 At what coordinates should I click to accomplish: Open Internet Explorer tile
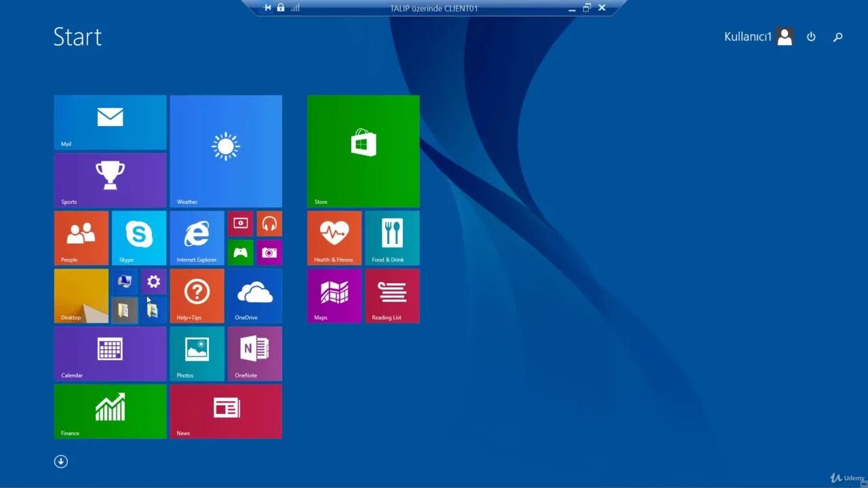tap(197, 238)
